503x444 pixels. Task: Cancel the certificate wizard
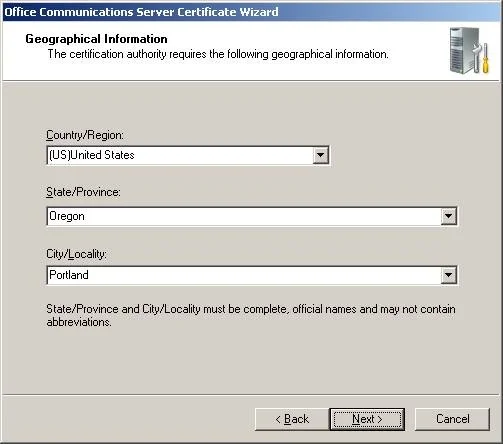click(452, 419)
